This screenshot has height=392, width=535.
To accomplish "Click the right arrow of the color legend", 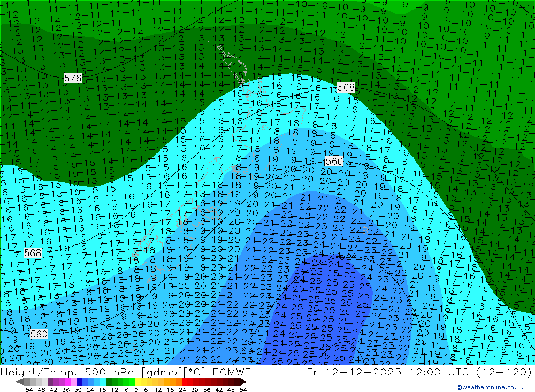I will point(243,382).
